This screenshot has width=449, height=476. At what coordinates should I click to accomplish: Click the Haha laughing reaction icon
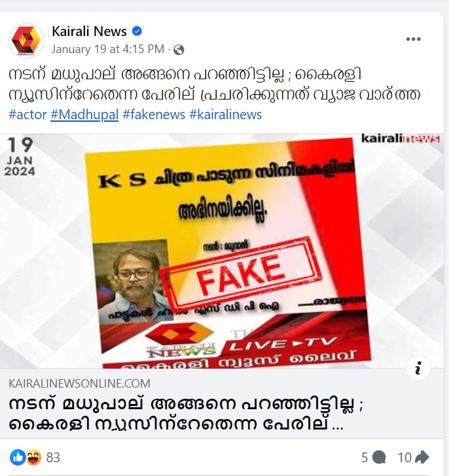point(33,457)
